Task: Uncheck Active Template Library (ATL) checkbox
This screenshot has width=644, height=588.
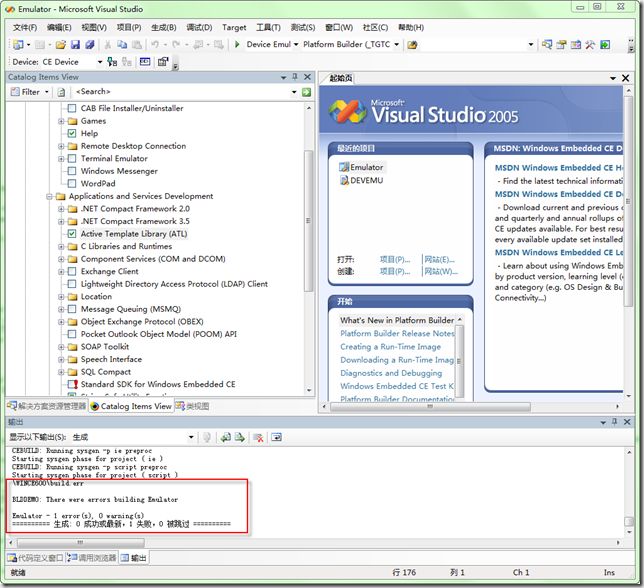Action: (72, 234)
